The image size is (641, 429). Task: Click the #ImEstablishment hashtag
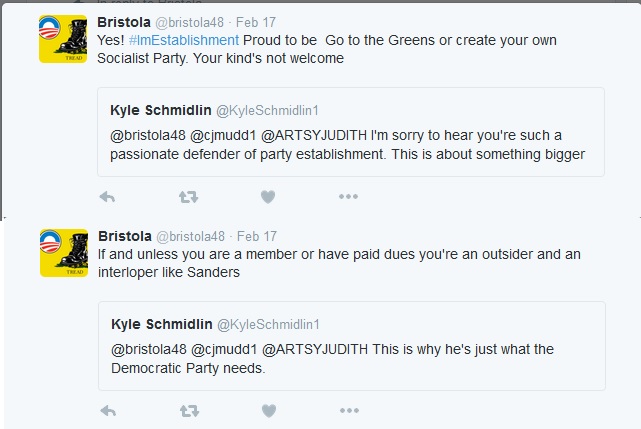pos(183,40)
